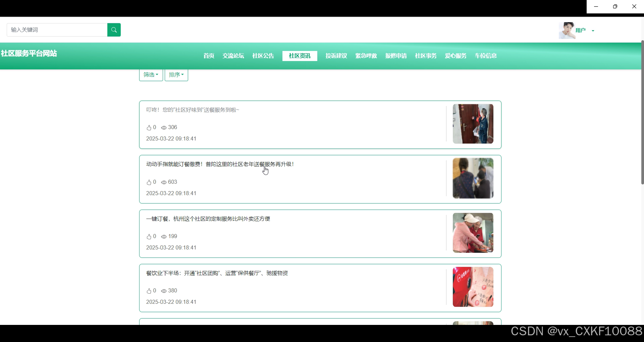This screenshot has width=644, height=342.
Task: Click the view-count eye icon showing 603
Action: pos(164,182)
